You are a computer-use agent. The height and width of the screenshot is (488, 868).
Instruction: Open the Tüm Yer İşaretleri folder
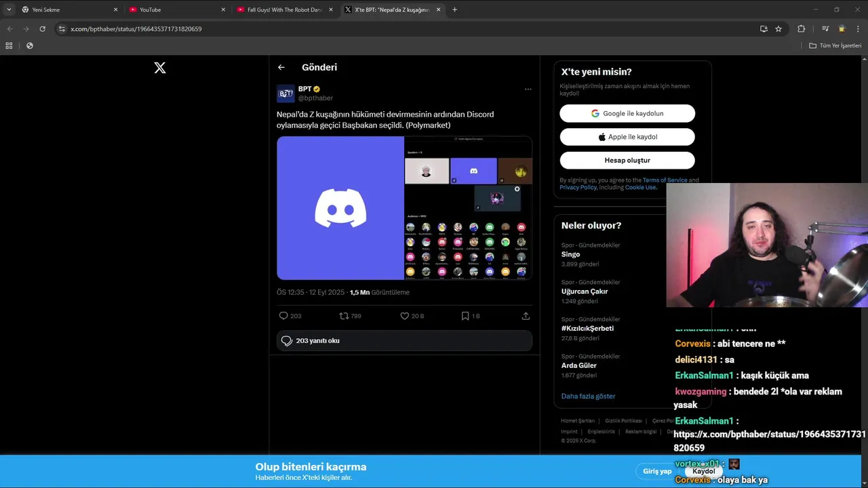tap(835, 45)
